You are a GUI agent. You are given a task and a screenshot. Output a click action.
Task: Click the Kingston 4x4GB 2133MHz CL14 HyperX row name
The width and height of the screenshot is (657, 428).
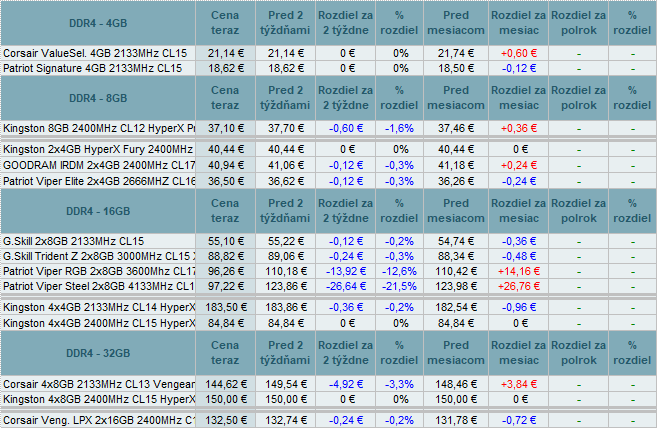click(99, 307)
